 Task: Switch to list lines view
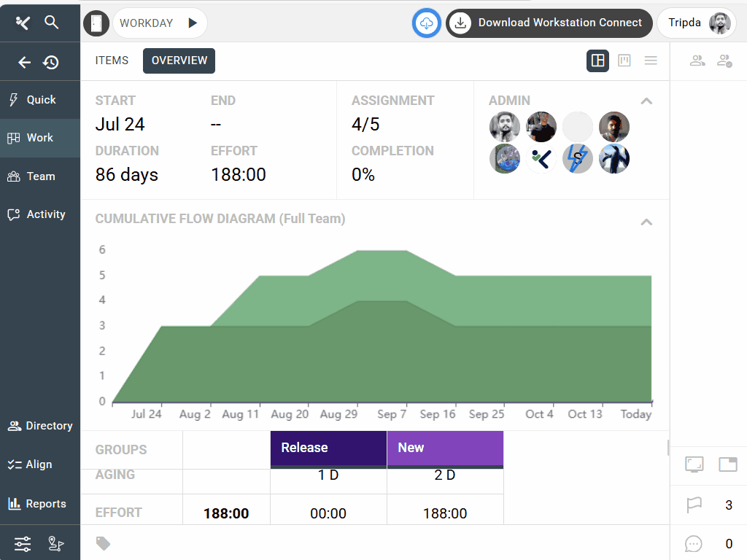point(651,61)
